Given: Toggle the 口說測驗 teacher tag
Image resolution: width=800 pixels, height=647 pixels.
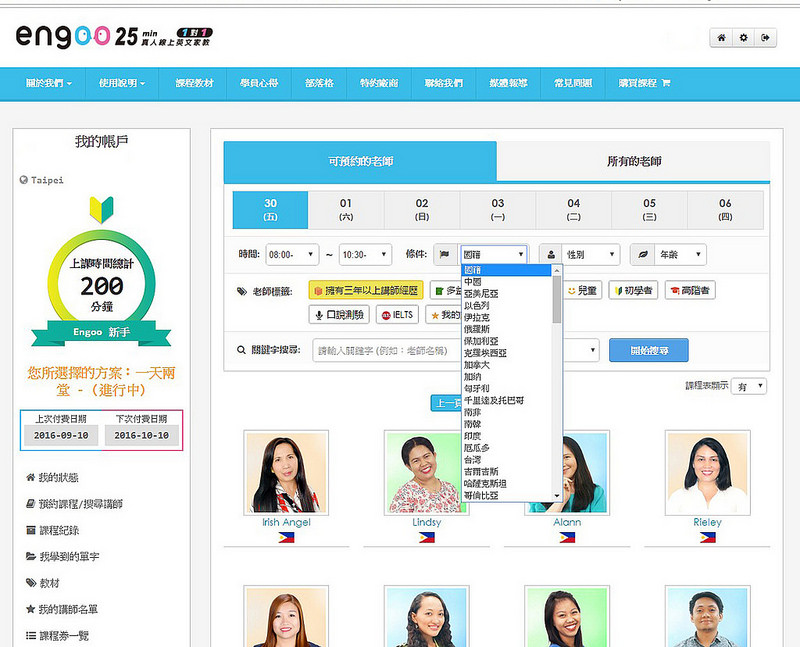Looking at the screenshot, I should click(340, 315).
